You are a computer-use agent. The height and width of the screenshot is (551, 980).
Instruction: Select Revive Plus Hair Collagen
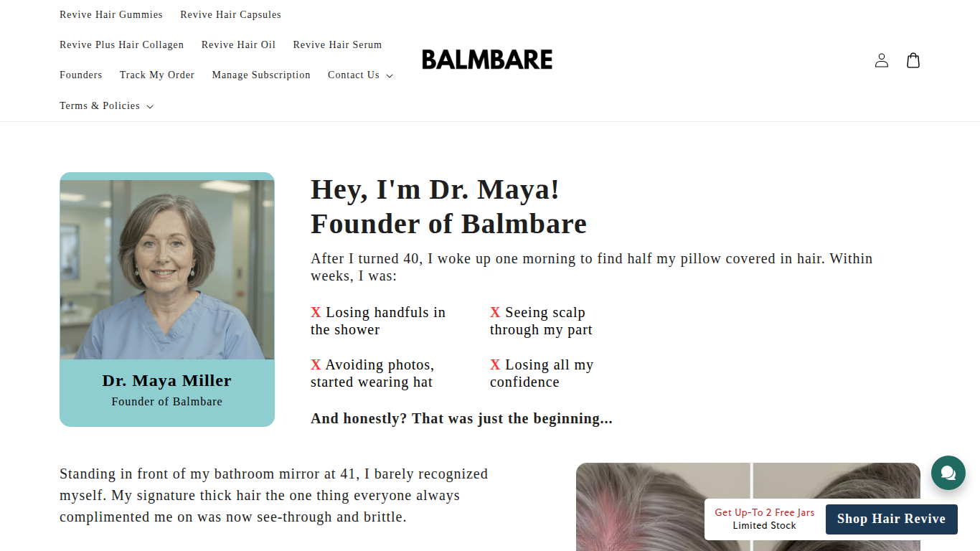121,45
